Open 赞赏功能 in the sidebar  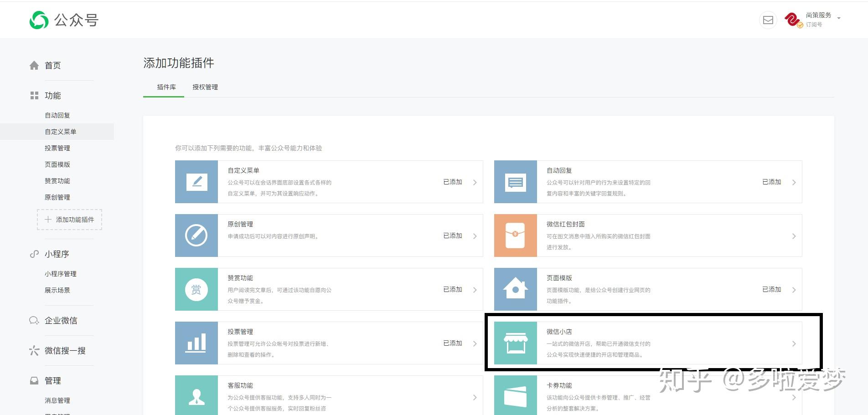57,181
